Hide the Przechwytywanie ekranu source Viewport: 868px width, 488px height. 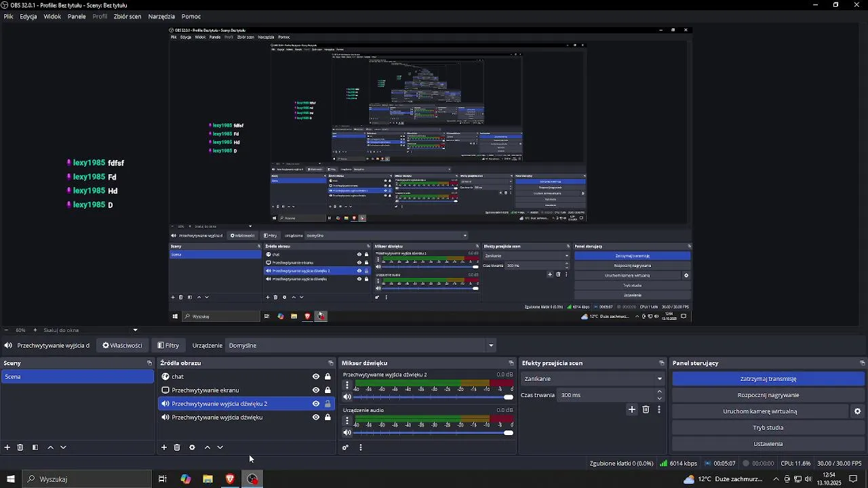(x=316, y=390)
